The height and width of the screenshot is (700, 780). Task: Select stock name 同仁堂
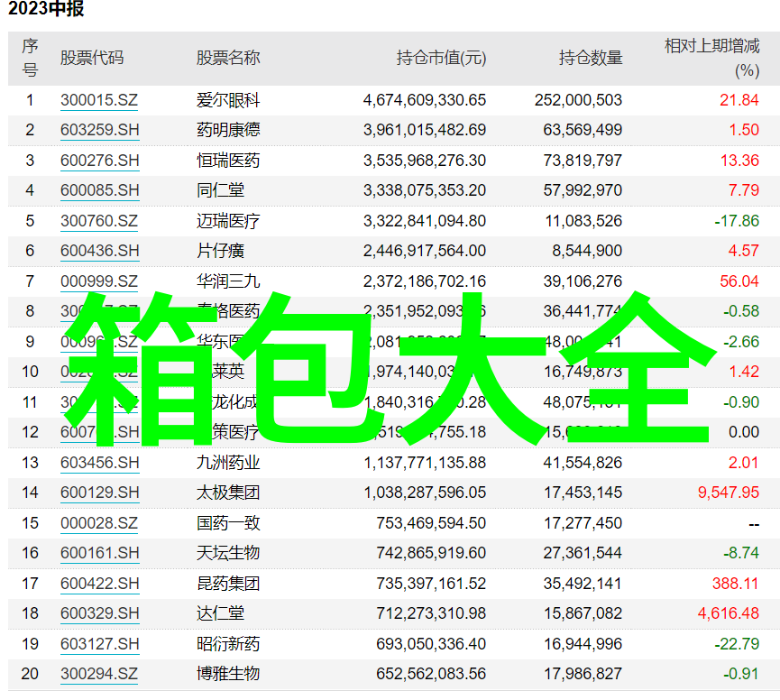tap(220, 190)
